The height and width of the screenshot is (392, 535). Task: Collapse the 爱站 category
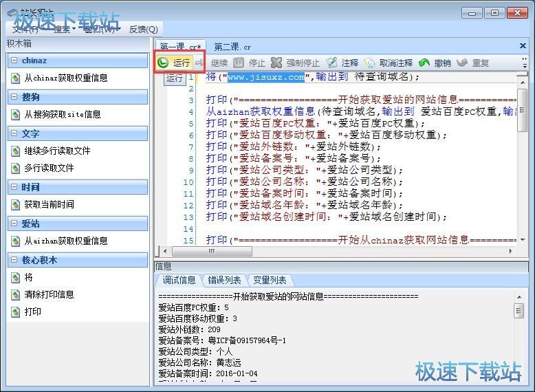click(14, 224)
